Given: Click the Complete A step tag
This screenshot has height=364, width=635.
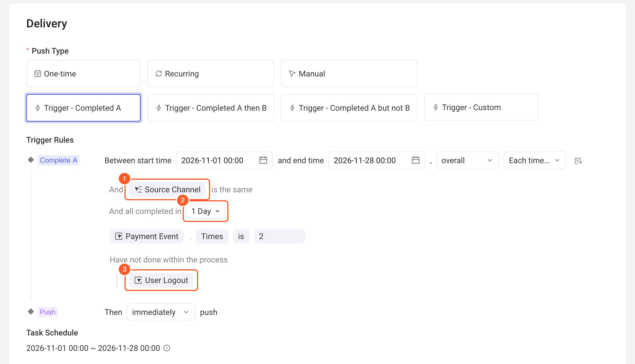Looking at the screenshot, I should (x=59, y=160).
